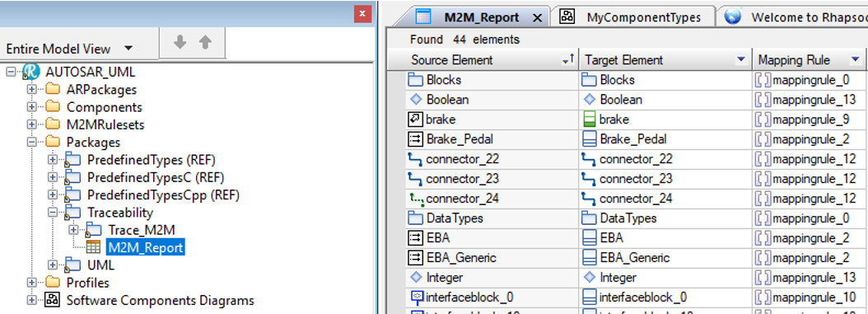The height and width of the screenshot is (314, 868).
Task: Click the Found 44 elements status text
Action: (464, 40)
